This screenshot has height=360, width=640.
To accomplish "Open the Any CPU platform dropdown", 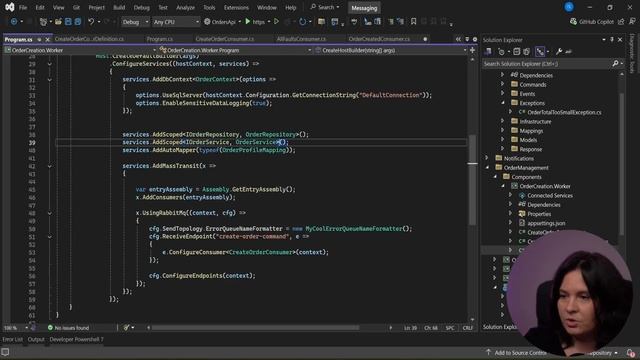I will click(176, 22).
